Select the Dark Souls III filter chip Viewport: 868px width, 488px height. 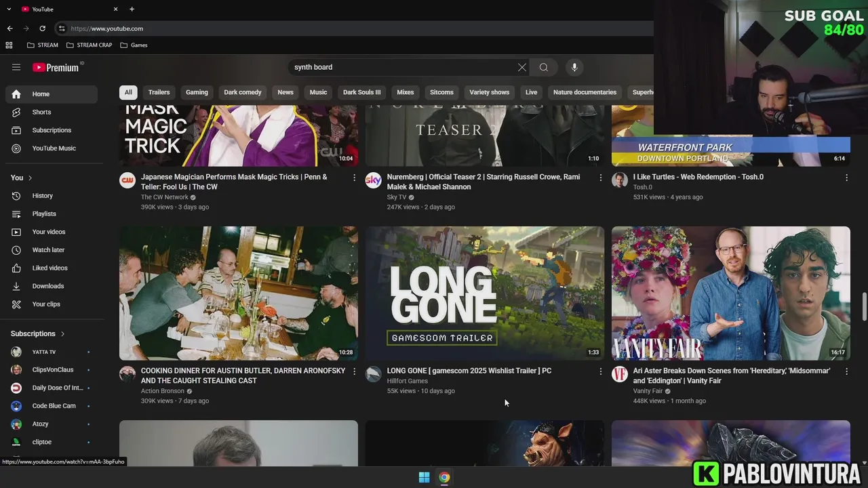tap(362, 92)
